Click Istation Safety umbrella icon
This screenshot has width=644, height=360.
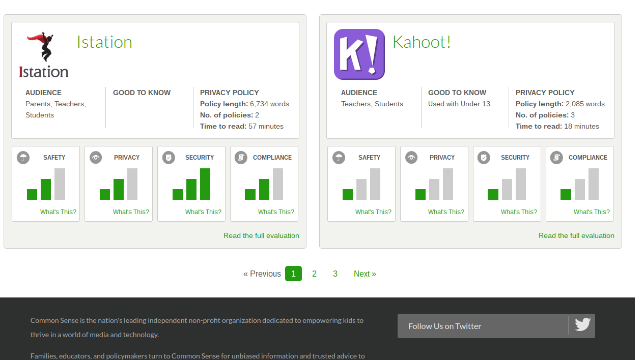[x=23, y=158]
